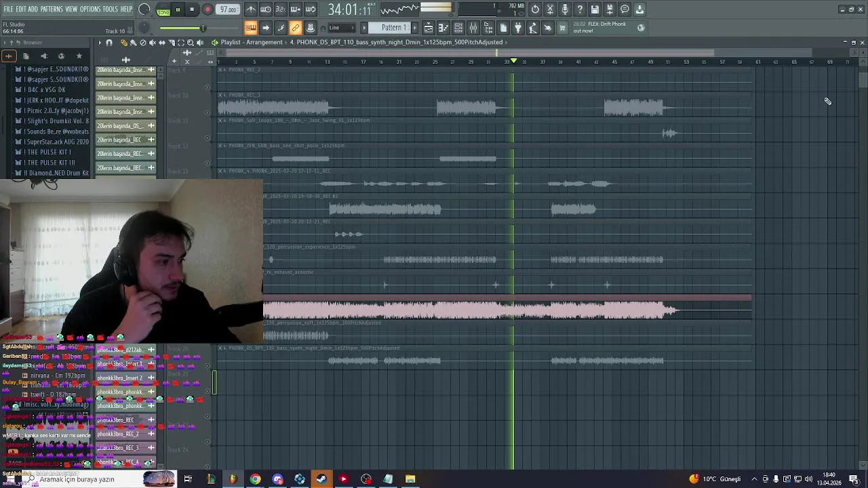Toggle the metronome icon
This screenshot has height=488, width=868.
[x=251, y=9]
